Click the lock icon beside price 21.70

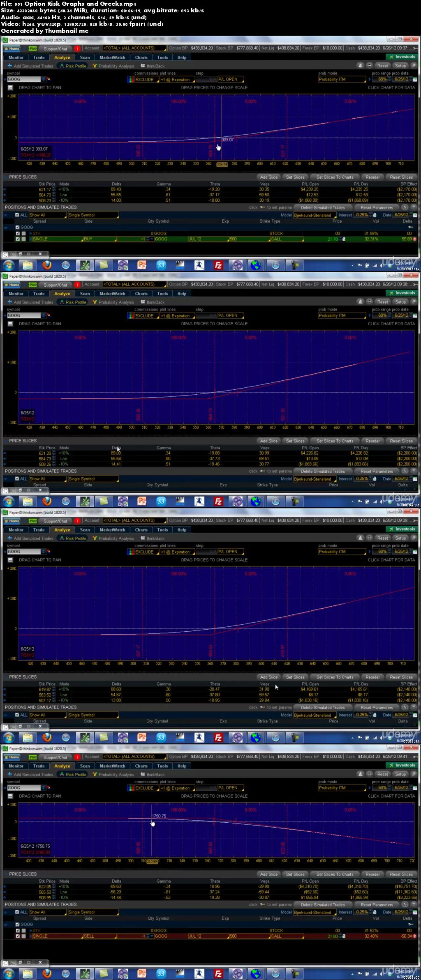coord(344,239)
